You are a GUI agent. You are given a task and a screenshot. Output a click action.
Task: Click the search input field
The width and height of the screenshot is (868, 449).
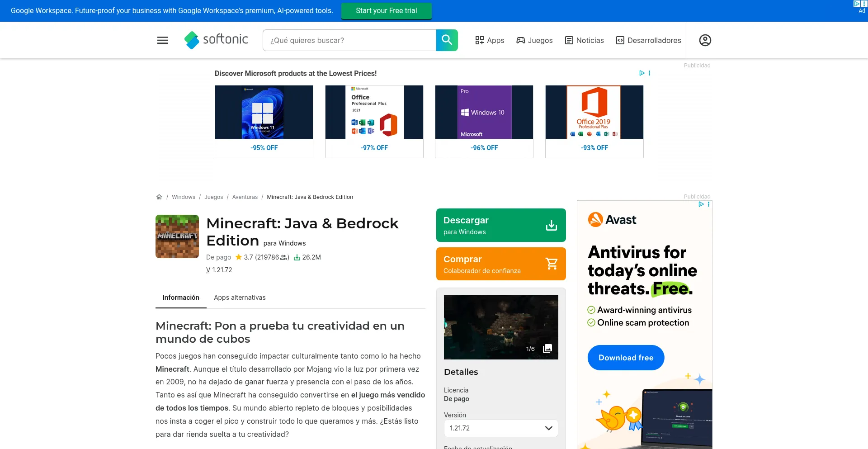(348, 40)
